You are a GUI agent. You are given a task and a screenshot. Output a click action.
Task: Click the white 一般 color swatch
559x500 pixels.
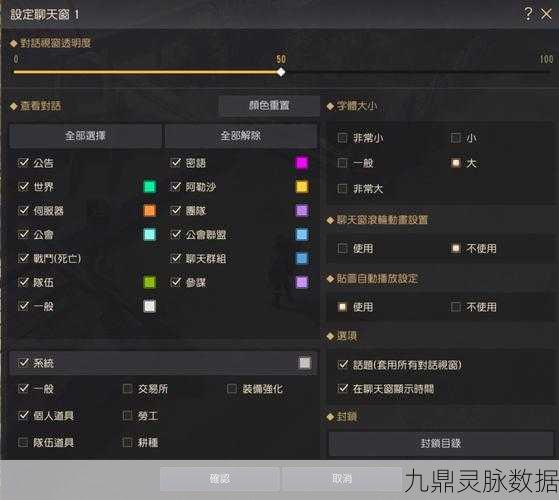(x=149, y=306)
